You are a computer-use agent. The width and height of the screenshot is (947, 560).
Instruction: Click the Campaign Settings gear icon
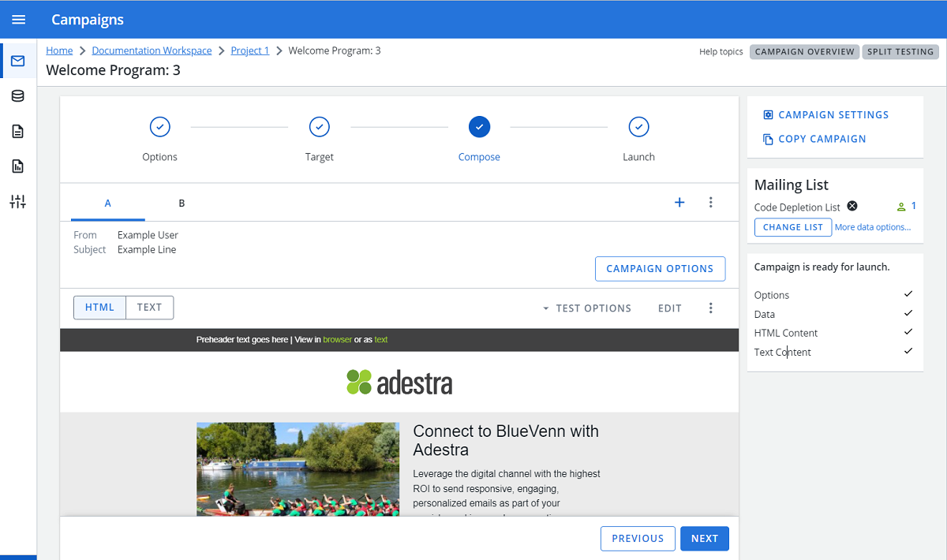(x=768, y=115)
